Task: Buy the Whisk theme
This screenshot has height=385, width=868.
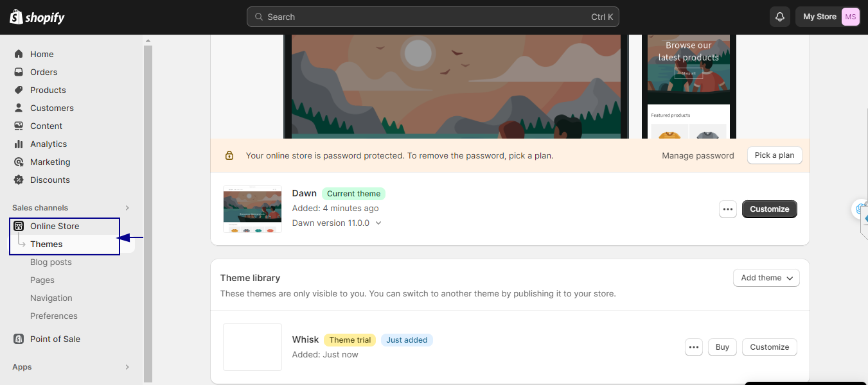Action: click(x=722, y=347)
